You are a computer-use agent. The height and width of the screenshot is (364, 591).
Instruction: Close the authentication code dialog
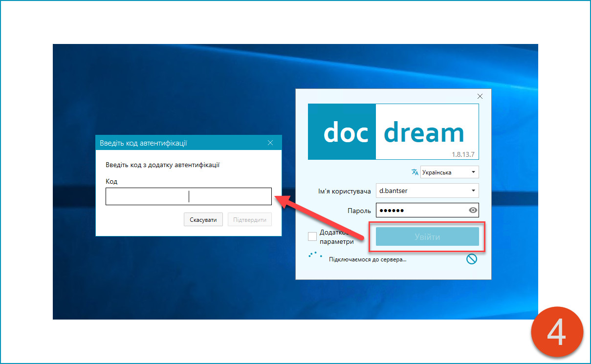[270, 143]
